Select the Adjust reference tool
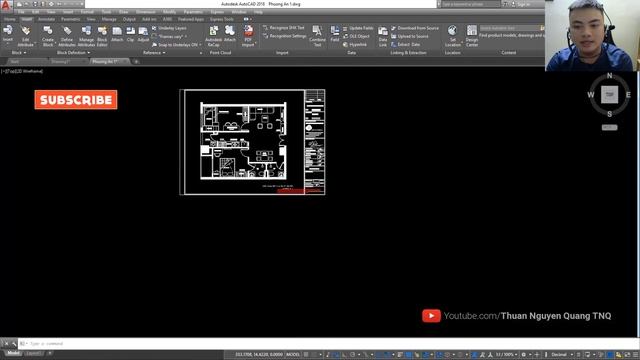 tap(143, 34)
